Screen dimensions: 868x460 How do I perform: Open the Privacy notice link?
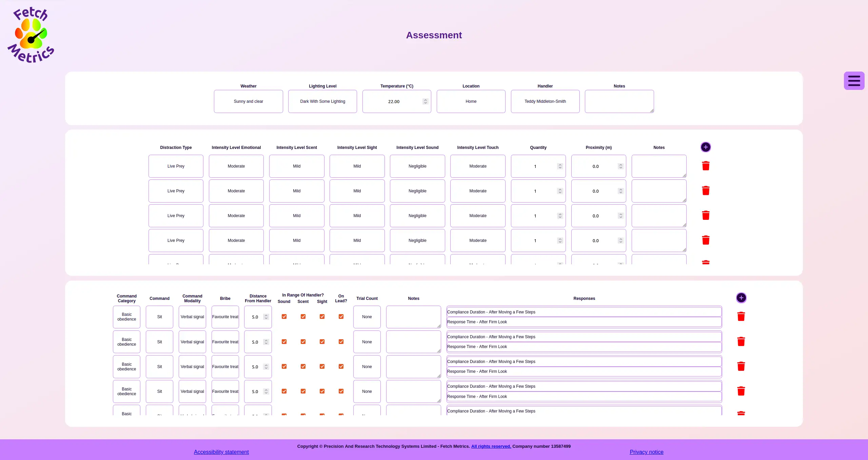646,452
